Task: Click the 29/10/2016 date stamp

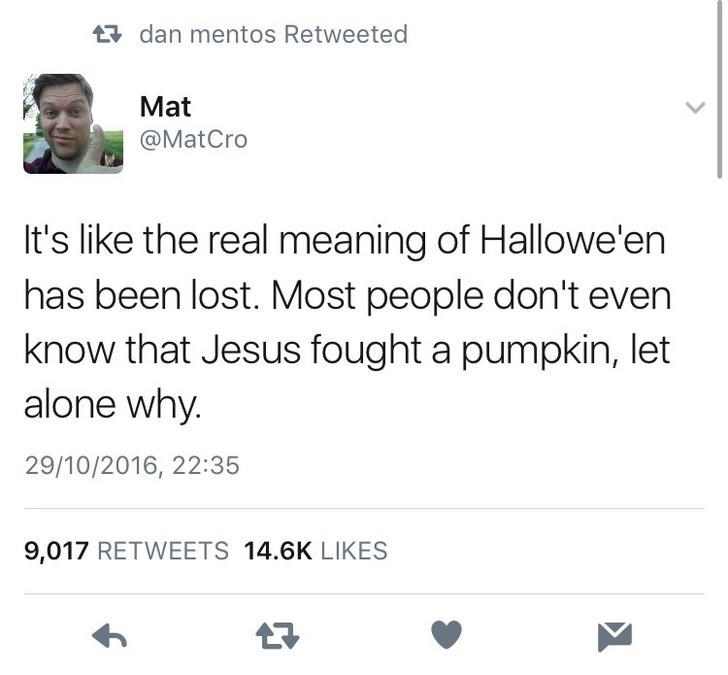Action: [91, 465]
